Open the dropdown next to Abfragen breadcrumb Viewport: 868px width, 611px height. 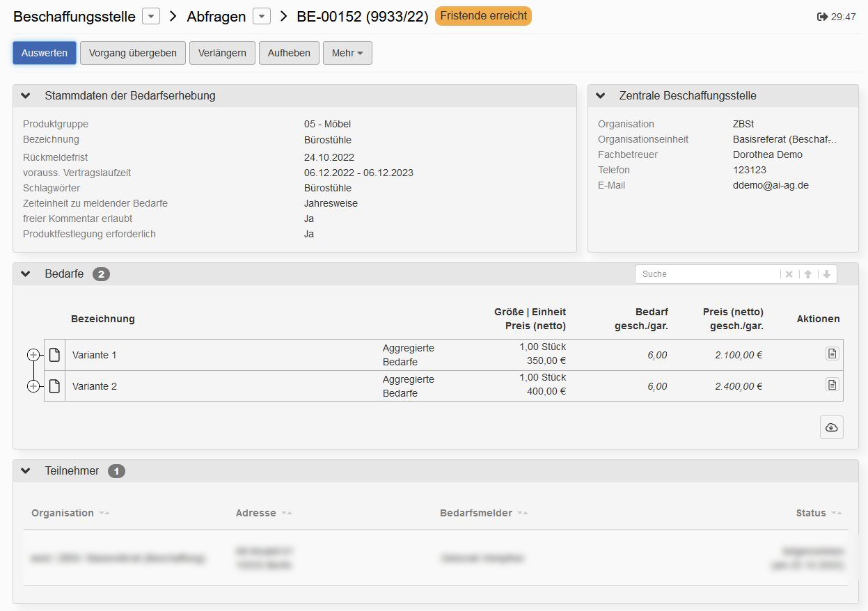260,16
